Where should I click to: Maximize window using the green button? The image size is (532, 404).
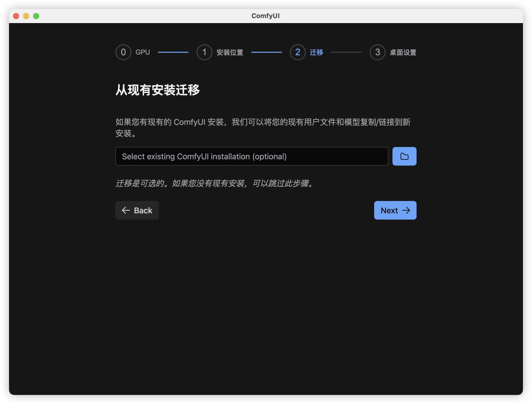tap(36, 16)
